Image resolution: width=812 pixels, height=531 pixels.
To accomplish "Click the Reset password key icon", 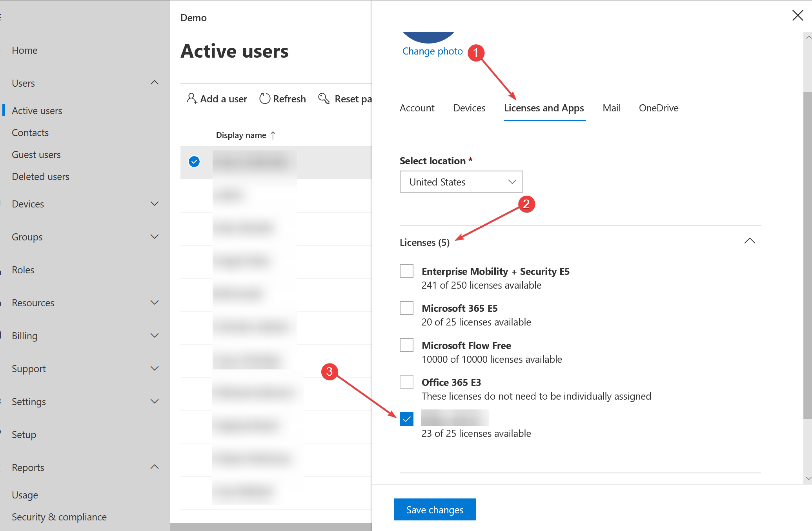I will [x=323, y=98].
